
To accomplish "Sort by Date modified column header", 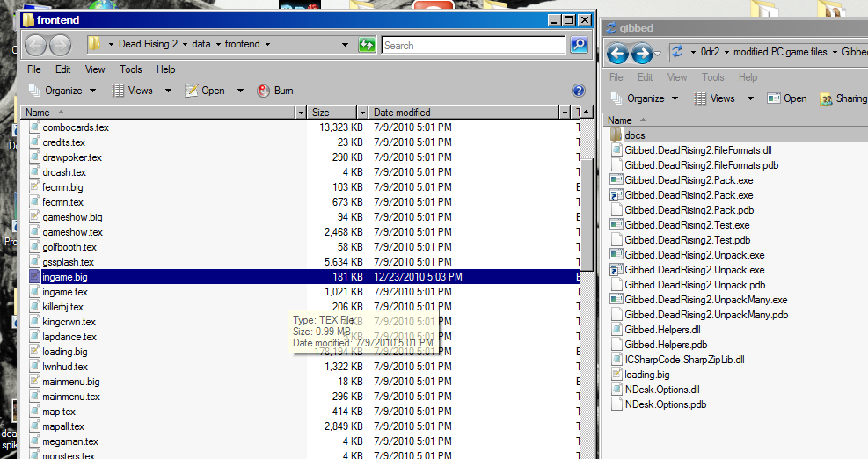I will 464,113.
